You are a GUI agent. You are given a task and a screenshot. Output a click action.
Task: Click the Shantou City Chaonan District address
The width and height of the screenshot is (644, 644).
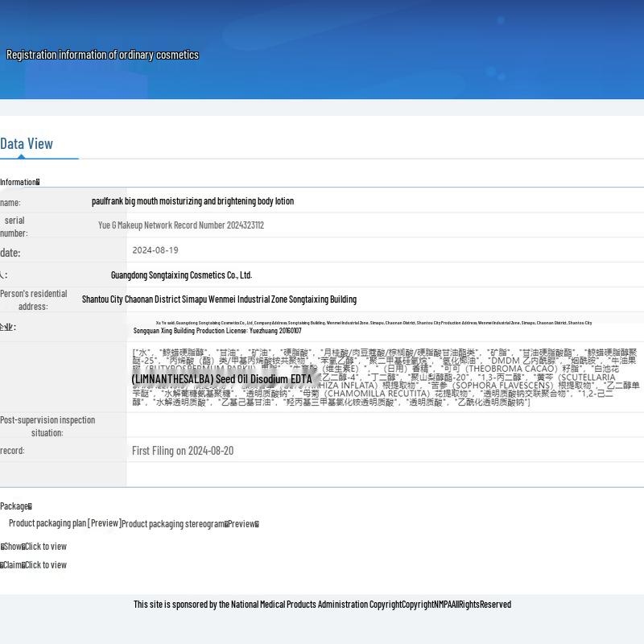pyautogui.click(x=219, y=299)
